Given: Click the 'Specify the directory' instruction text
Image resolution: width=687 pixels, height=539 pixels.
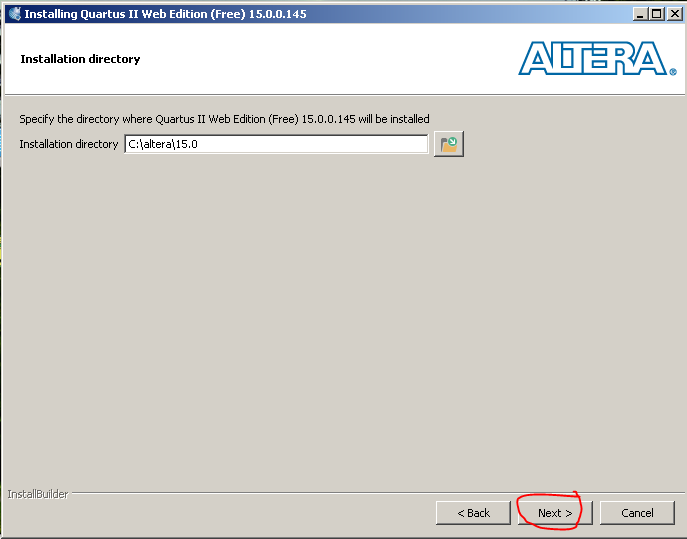Looking at the screenshot, I should (x=224, y=119).
